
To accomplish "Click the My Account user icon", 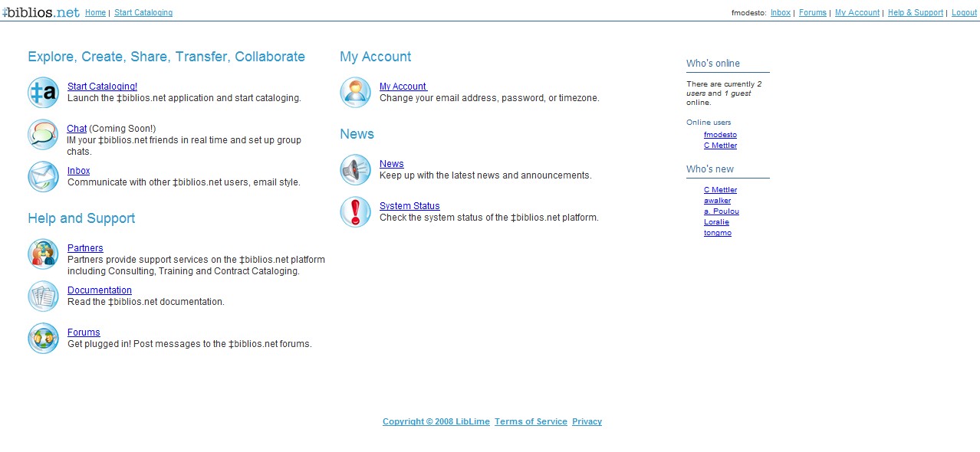I will (355, 93).
